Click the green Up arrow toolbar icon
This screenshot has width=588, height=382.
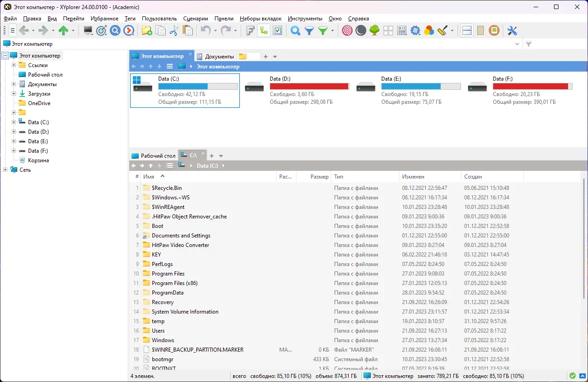click(x=63, y=30)
